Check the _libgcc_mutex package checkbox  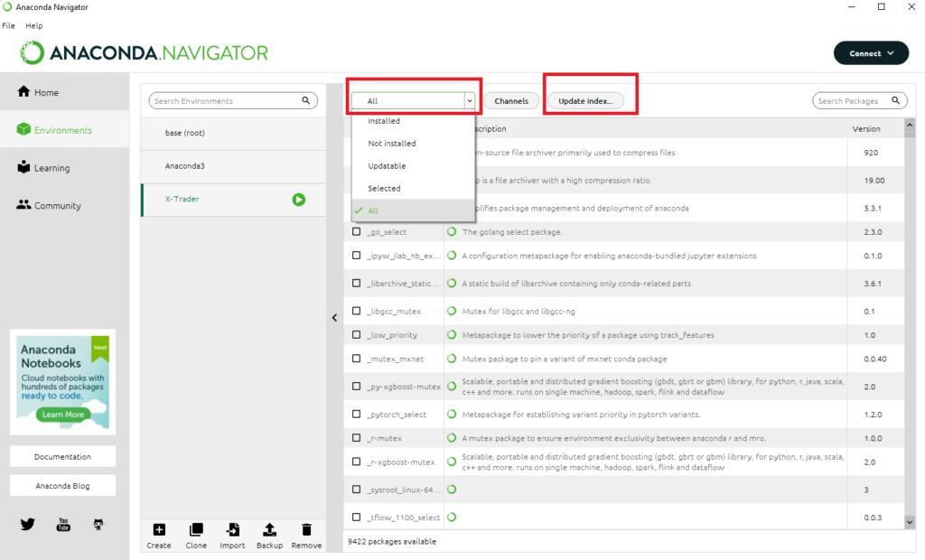(x=356, y=311)
